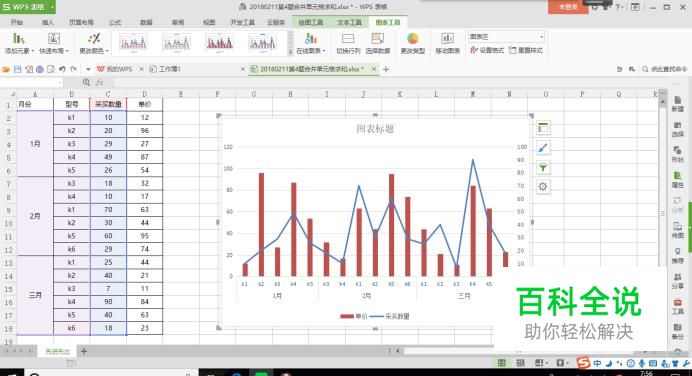Open quick access toolbar customize dropdown
The height and width of the screenshot is (376, 692).
88,69
